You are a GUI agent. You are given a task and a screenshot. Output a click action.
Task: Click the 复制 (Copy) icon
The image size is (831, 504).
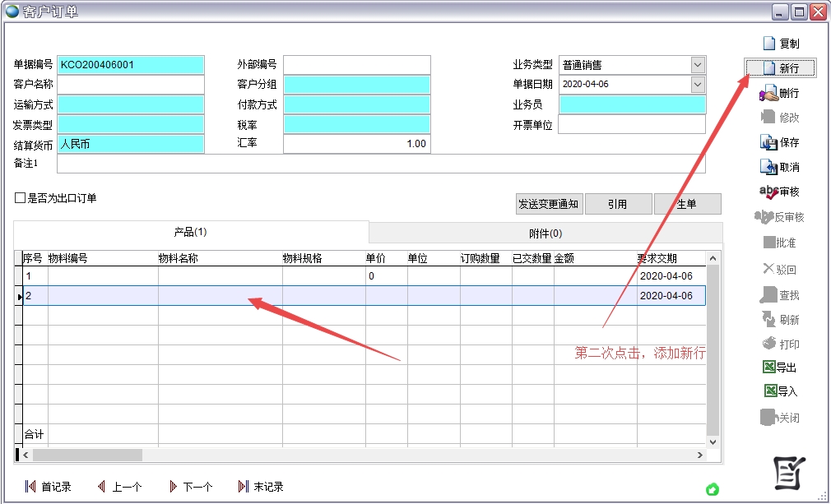click(769, 44)
